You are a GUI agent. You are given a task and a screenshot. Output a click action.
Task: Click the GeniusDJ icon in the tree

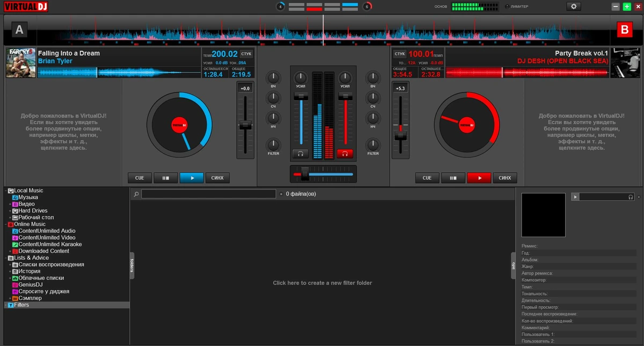[15, 285]
